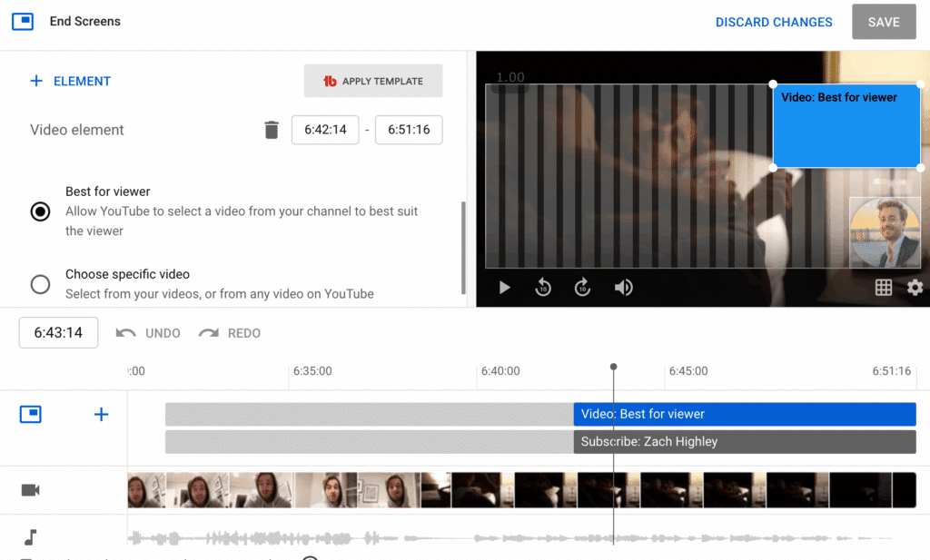
Task: Click the 6:40:00 timeline ruler label
Action: [x=500, y=371]
